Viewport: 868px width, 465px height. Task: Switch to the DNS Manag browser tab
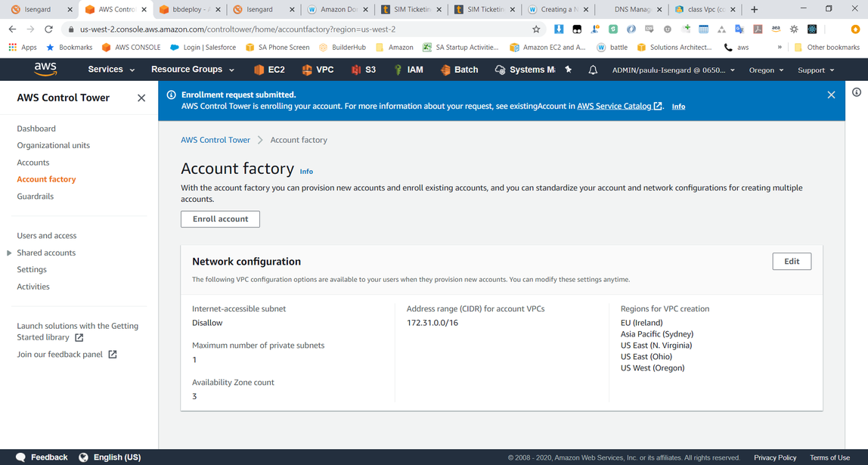631,9
